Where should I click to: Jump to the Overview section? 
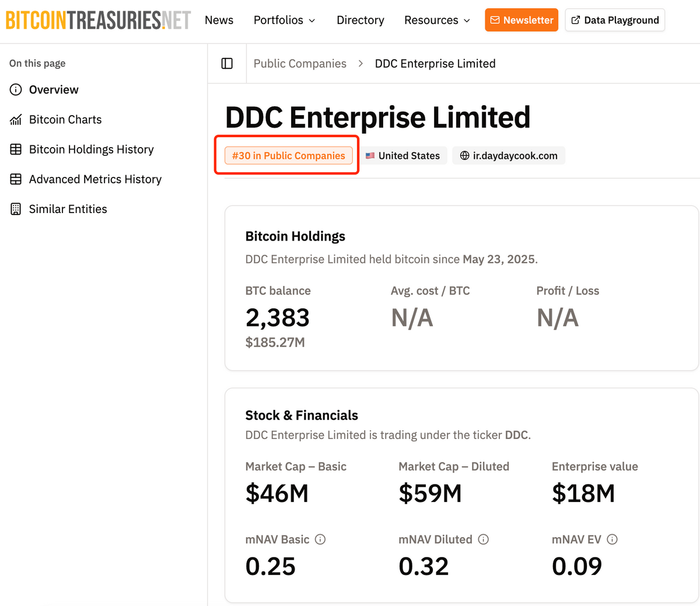(44, 89)
